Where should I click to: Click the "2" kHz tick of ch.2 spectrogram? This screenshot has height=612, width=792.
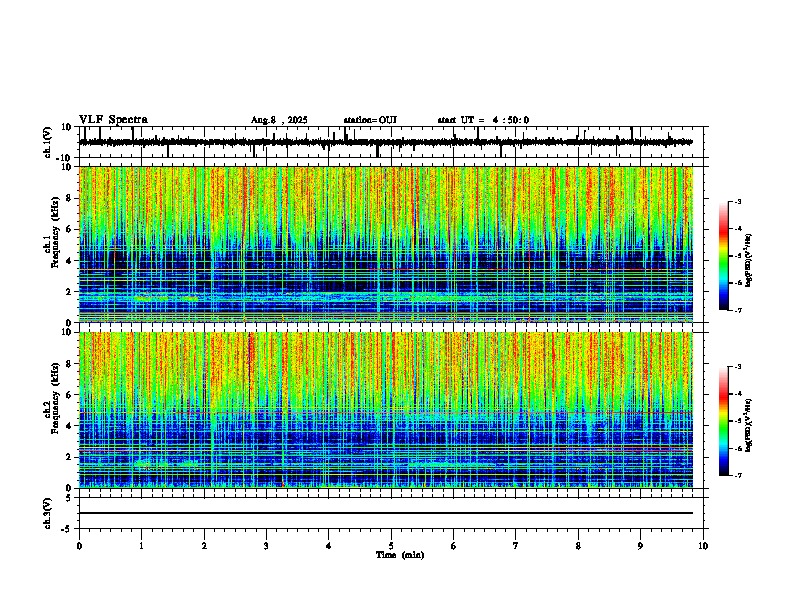coord(70,457)
